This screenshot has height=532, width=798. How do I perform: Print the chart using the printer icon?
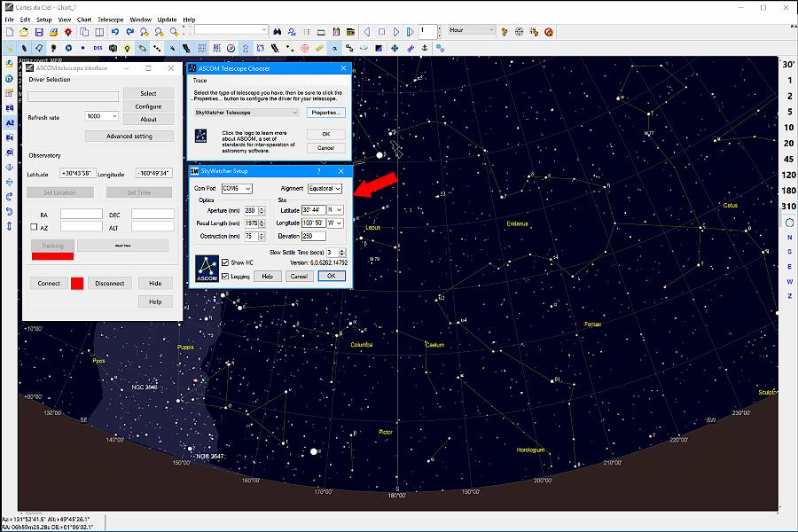click(x=53, y=32)
